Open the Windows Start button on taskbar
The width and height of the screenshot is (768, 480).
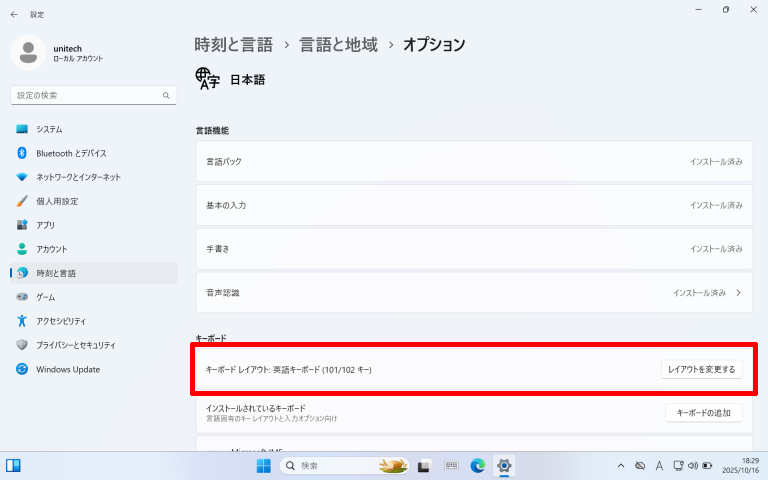264,466
